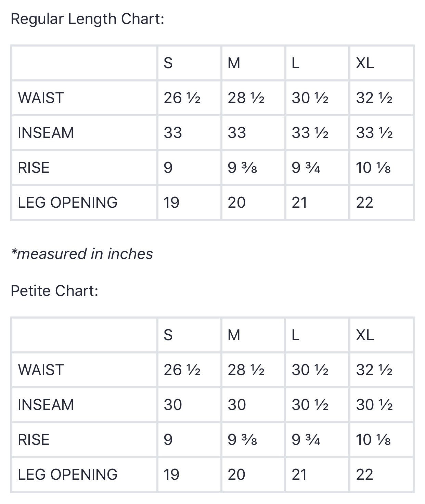Select Regular chart leg opening value 22

[364, 203]
